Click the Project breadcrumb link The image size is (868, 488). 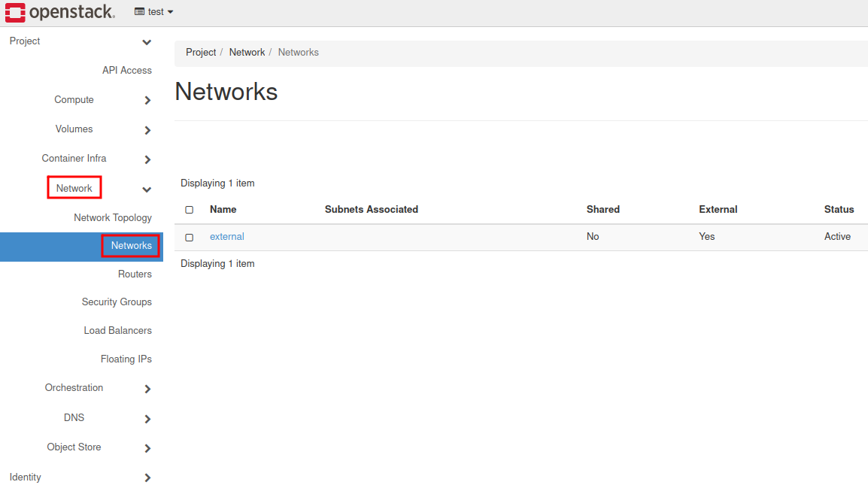point(201,53)
